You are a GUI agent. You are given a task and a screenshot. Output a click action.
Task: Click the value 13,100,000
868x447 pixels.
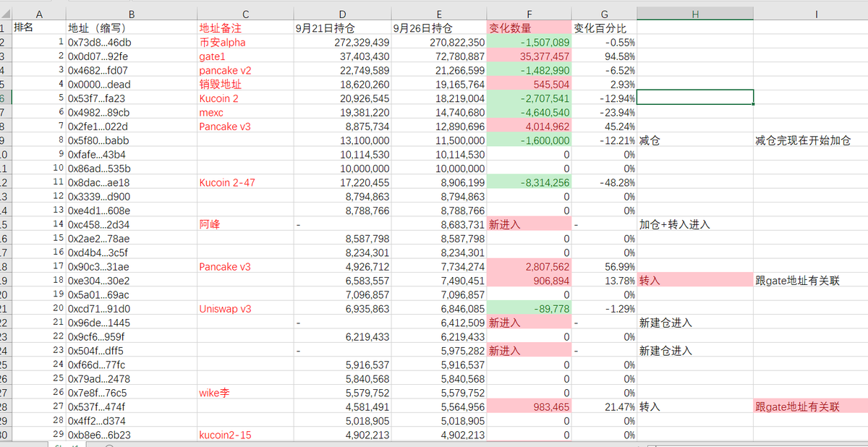pyautogui.click(x=342, y=140)
